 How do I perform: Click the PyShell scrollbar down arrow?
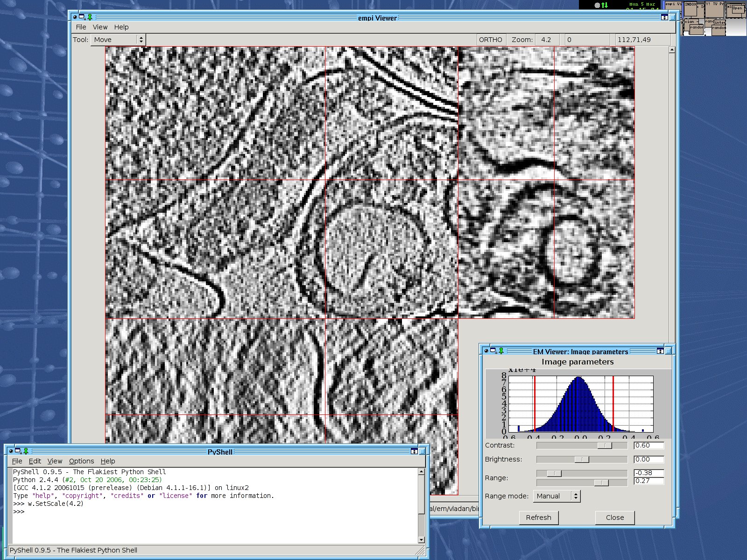point(421,540)
